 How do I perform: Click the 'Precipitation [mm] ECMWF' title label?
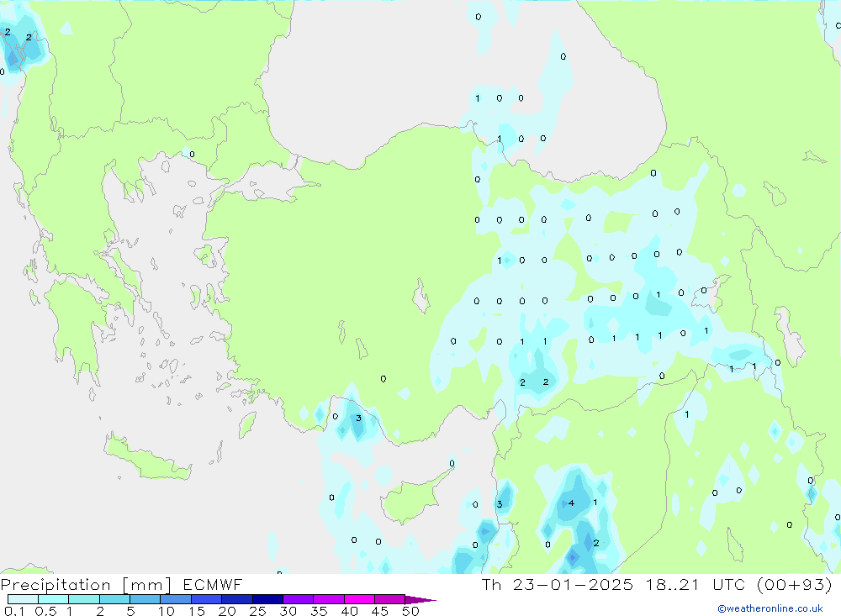coord(122,585)
